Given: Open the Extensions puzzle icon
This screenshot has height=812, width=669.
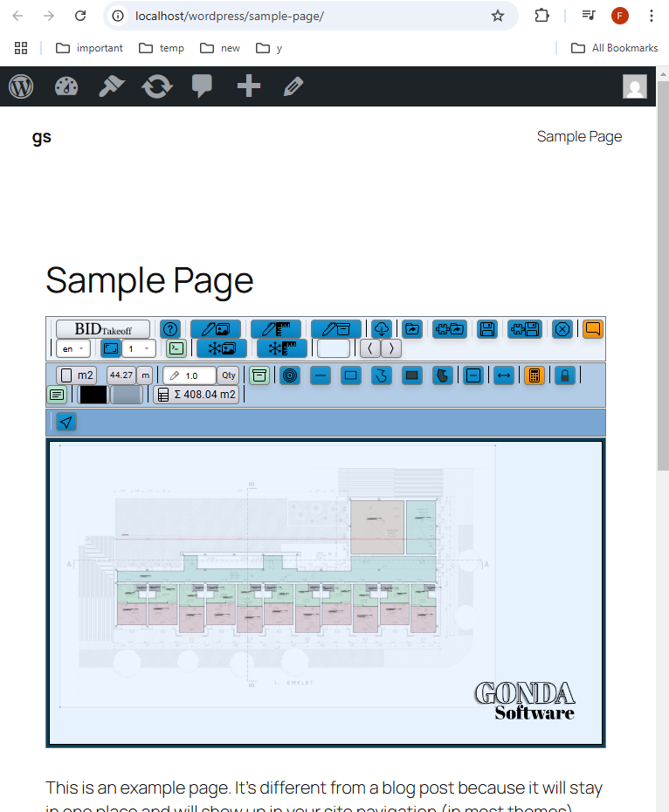Looking at the screenshot, I should pos(541,16).
